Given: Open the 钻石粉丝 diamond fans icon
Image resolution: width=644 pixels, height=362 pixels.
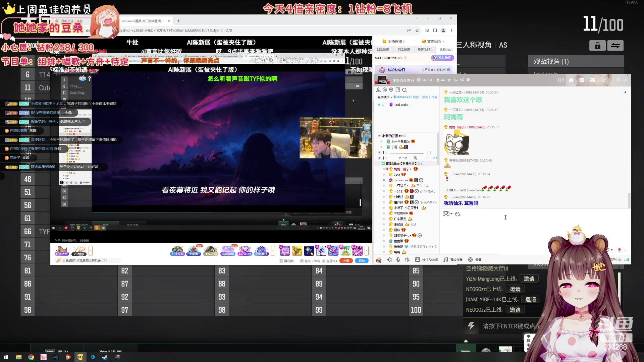Looking at the screenshot, I should click(245, 251).
